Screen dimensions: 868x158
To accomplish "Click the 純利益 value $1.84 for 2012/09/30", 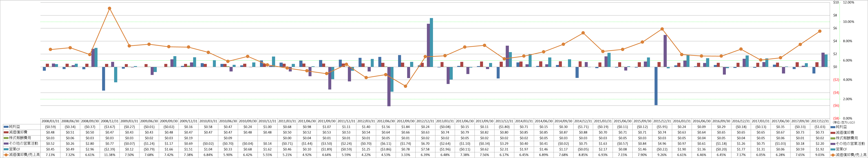I will tap(405, 127).
